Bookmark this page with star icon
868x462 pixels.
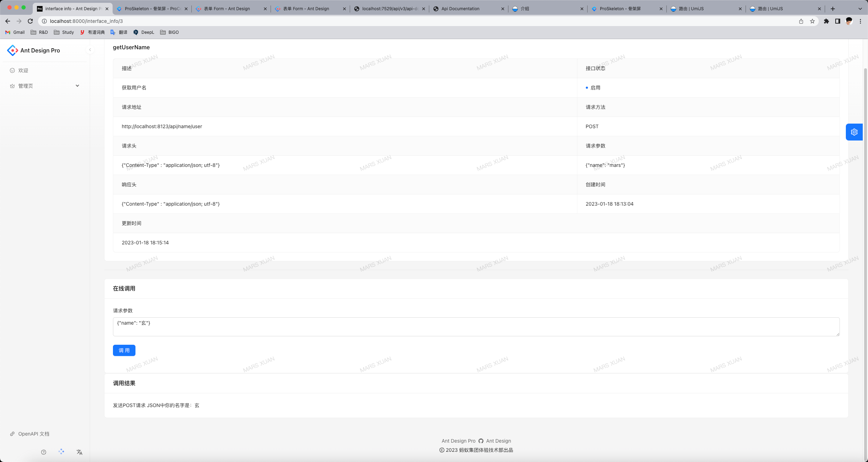(x=812, y=21)
